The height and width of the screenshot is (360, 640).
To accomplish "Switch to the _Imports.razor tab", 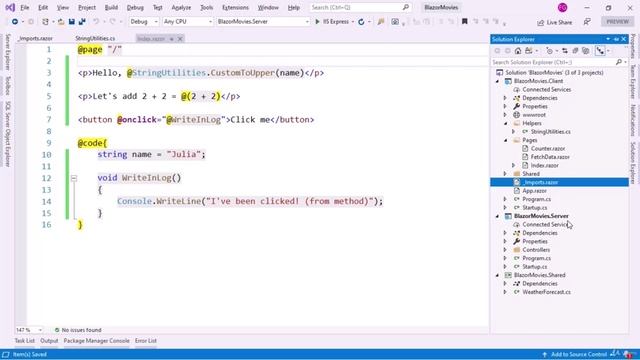I will (x=36, y=38).
